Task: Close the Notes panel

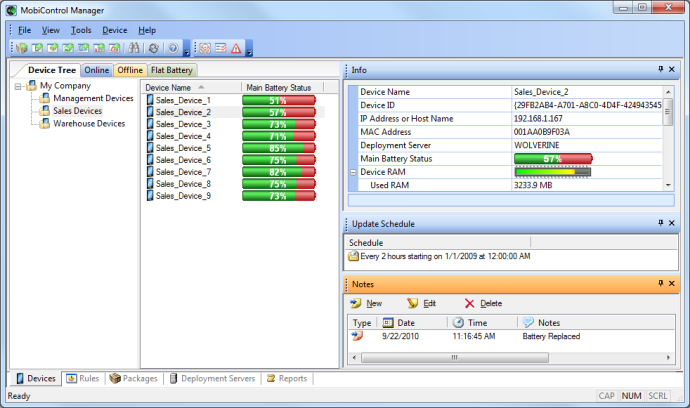Action: pyautogui.click(x=672, y=283)
